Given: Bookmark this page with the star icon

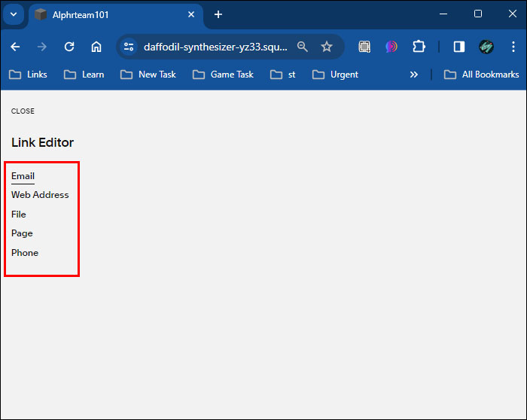Looking at the screenshot, I should tap(326, 47).
